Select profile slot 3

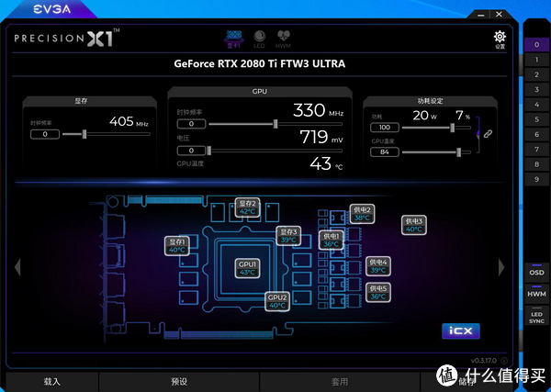point(536,90)
